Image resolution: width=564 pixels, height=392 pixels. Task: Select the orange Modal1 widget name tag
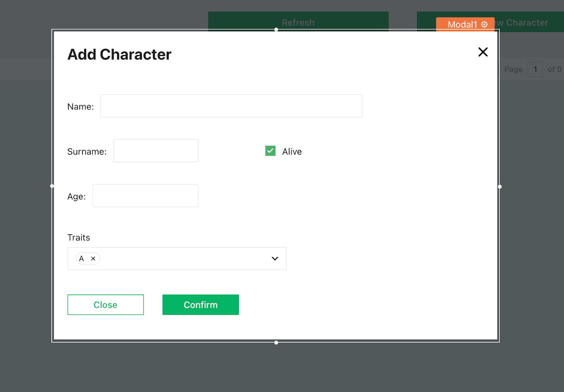tap(462, 24)
